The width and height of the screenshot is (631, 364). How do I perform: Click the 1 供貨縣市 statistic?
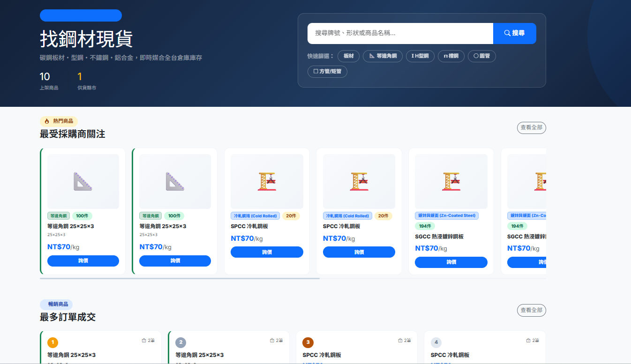pos(87,81)
